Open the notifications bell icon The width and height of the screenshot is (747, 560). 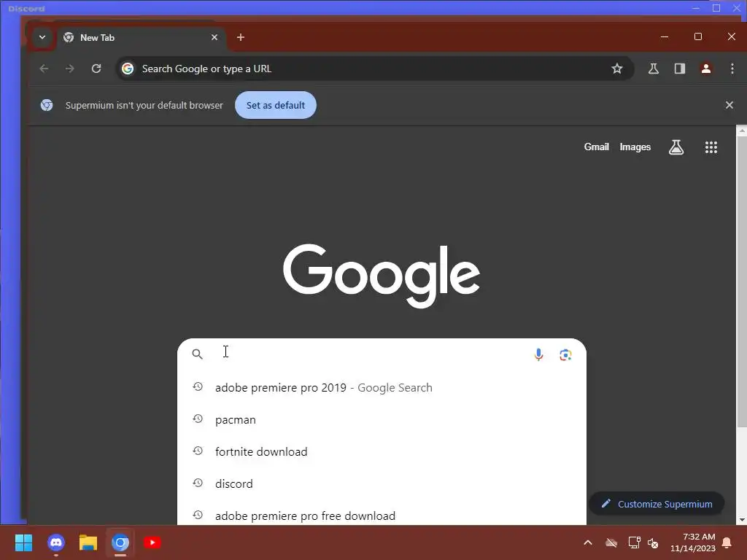(727, 542)
